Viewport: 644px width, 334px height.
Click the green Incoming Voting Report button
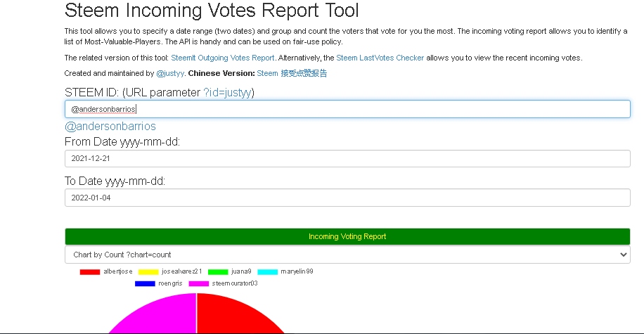click(x=347, y=237)
